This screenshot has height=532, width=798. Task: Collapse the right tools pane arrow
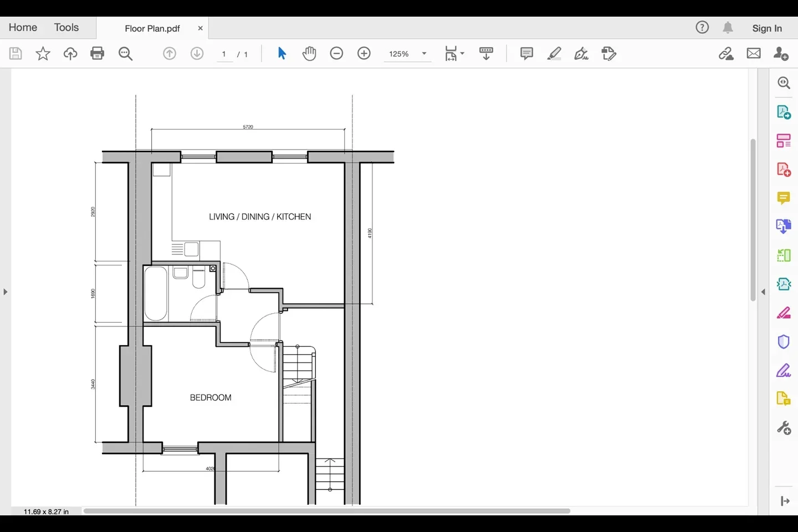[x=763, y=291]
